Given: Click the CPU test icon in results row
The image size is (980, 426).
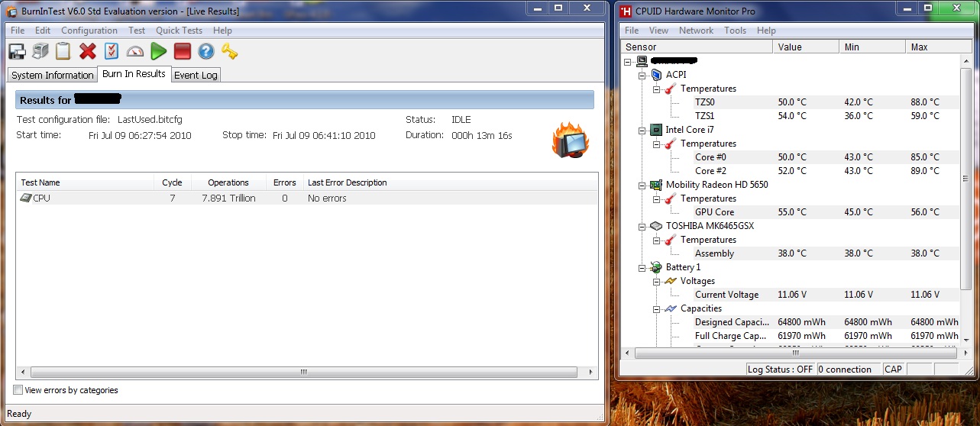Looking at the screenshot, I should pos(26,198).
